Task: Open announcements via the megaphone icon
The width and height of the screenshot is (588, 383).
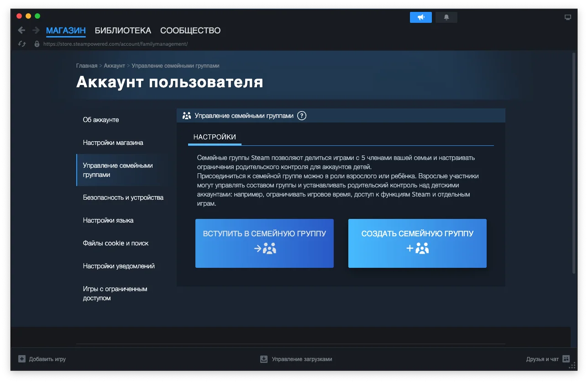Action: pos(421,17)
